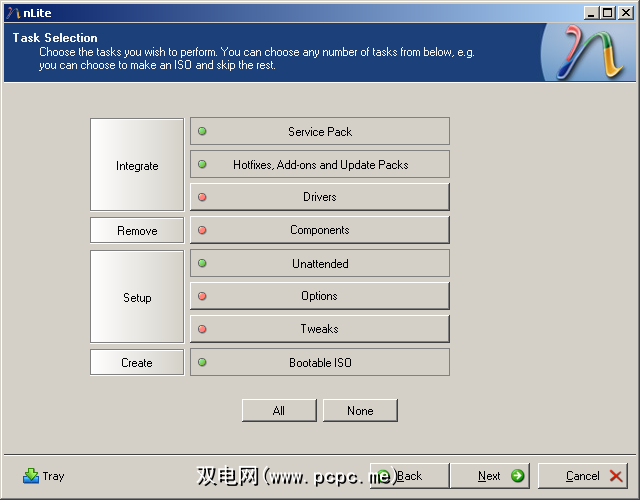Image resolution: width=640 pixels, height=500 pixels.
Task: Select the Setup group button
Action: pos(137,297)
